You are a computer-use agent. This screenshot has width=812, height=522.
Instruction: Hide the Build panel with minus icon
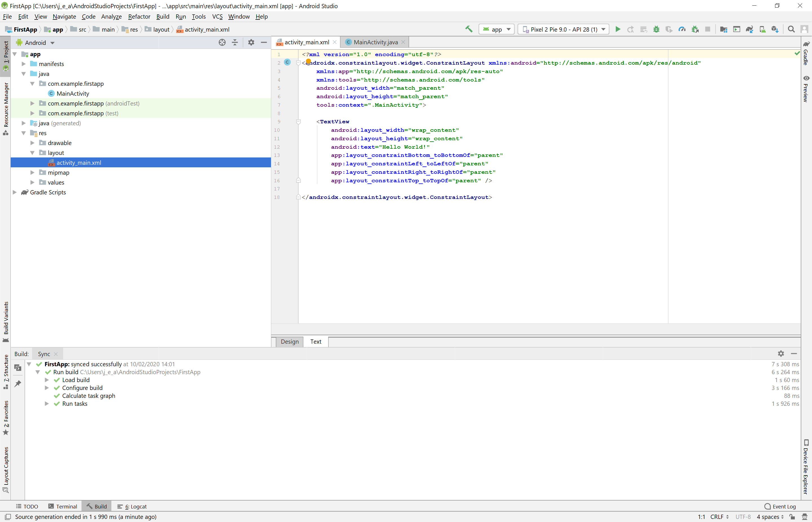[x=794, y=354]
